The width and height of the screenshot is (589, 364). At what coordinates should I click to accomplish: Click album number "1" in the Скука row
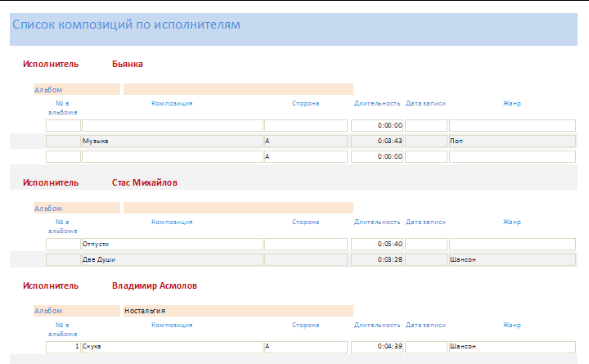(x=63, y=347)
